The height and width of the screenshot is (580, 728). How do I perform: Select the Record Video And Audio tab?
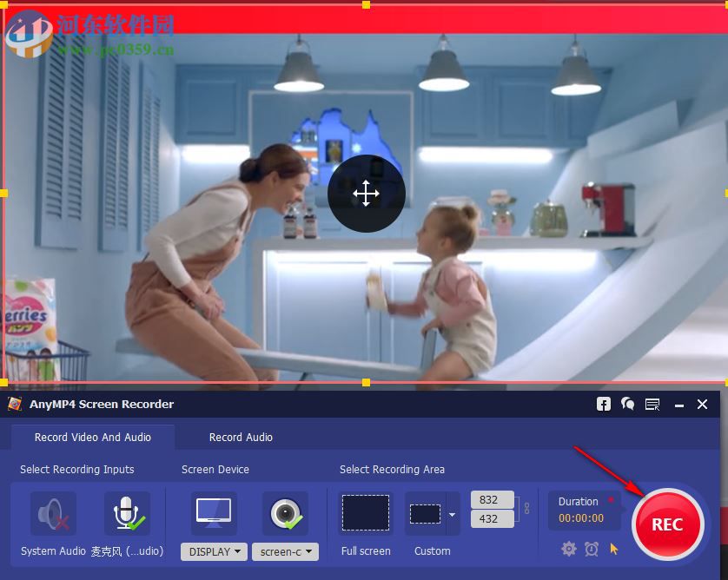pos(93,437)
